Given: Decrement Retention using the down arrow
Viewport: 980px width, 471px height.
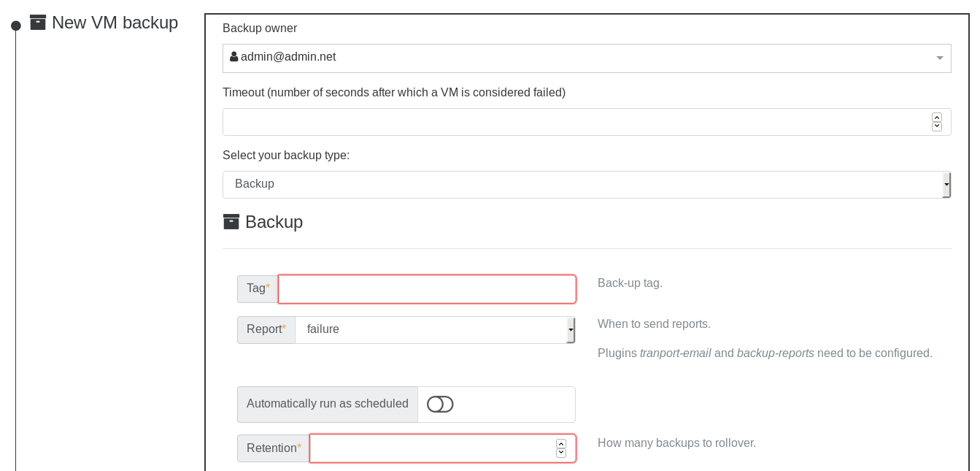Looking at the screenshot, I should 560,453.
